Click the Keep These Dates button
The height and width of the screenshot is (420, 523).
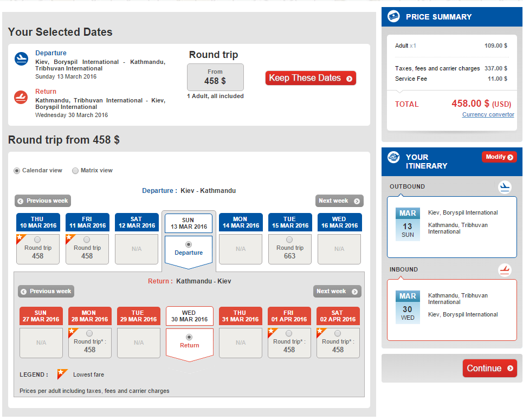[310, 77]
